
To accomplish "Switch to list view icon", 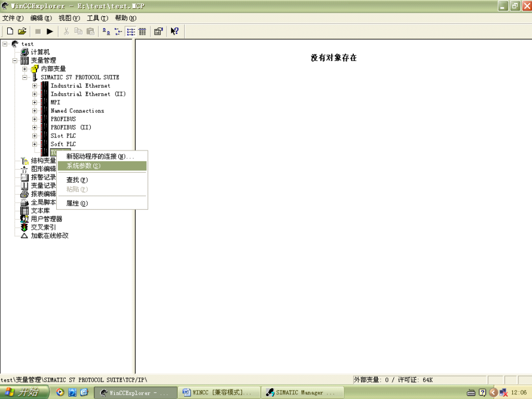I will (131, 32).
